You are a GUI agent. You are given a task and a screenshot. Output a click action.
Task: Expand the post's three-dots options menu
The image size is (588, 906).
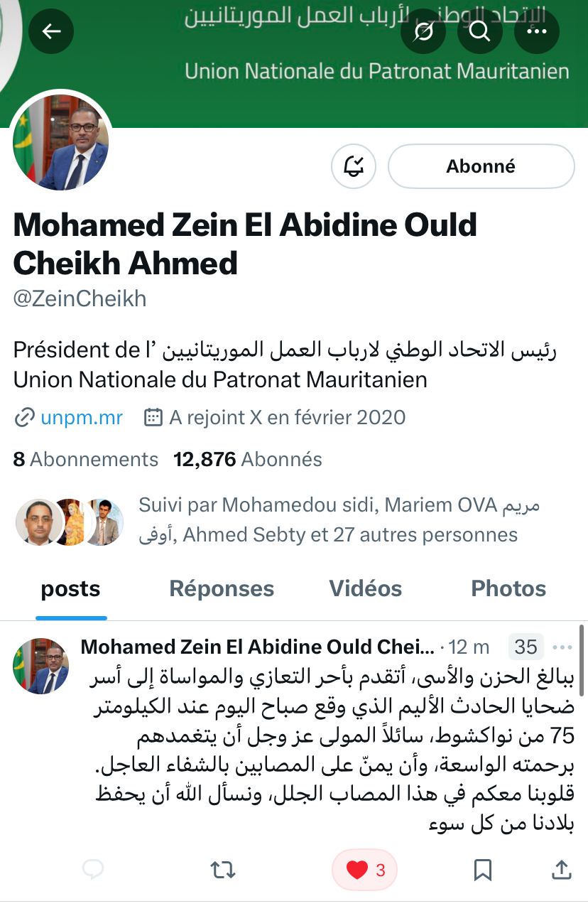[562, 647]
